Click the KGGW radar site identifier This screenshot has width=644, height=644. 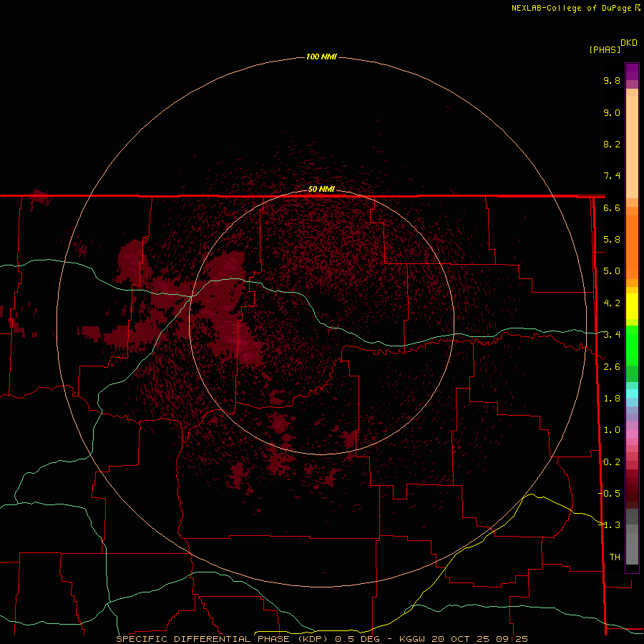[412, 639]
